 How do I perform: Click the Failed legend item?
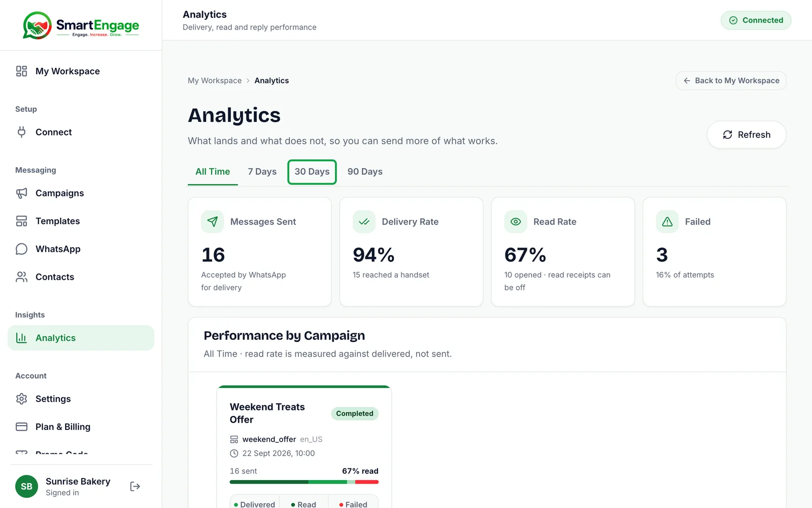point(353,504)
